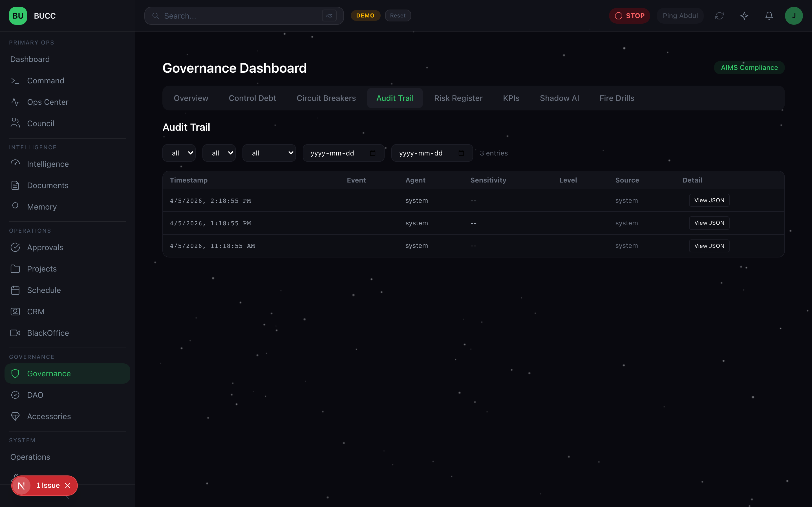The width and height of the screenshot is (812, 507).
Task: Open the J user avatar menu
Action: click(x=794, y=16)
